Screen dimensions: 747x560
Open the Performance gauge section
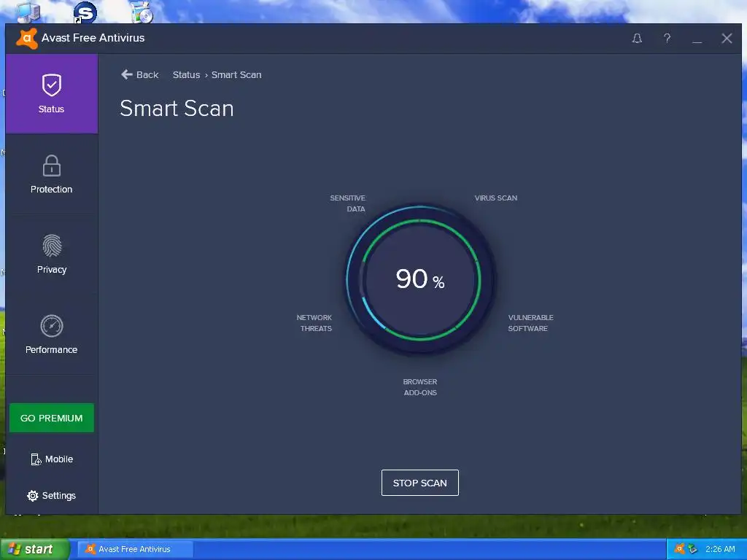(52, 334)
